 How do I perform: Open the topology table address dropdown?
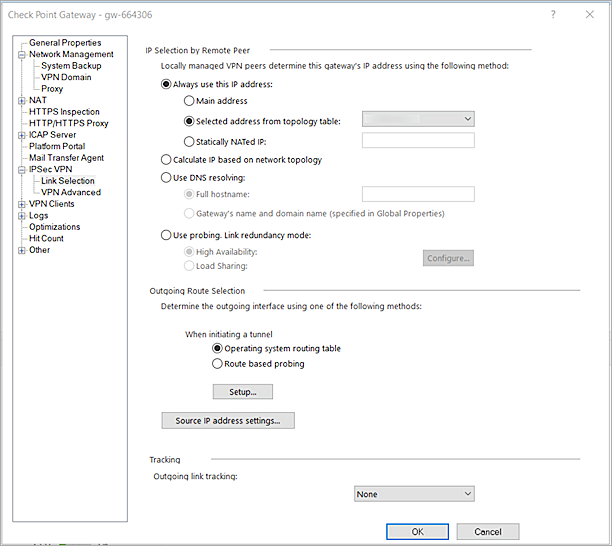(418, 119)
